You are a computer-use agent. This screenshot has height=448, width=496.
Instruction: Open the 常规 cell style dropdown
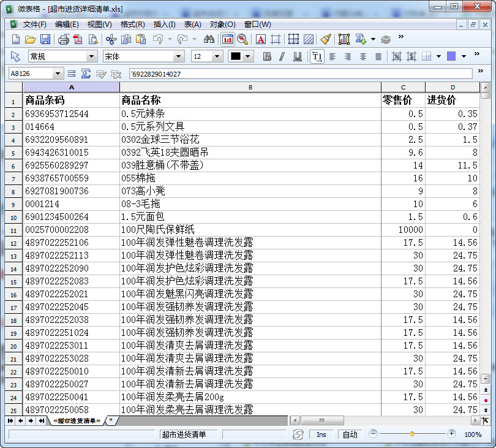pyautogui.click(x=91, y=56)
